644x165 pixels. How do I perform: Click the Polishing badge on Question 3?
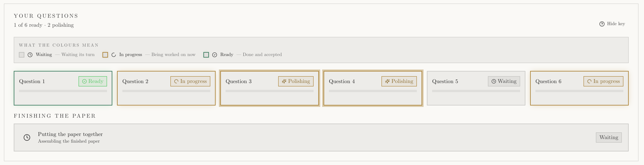pyautogui.click(x=296, y=81)
